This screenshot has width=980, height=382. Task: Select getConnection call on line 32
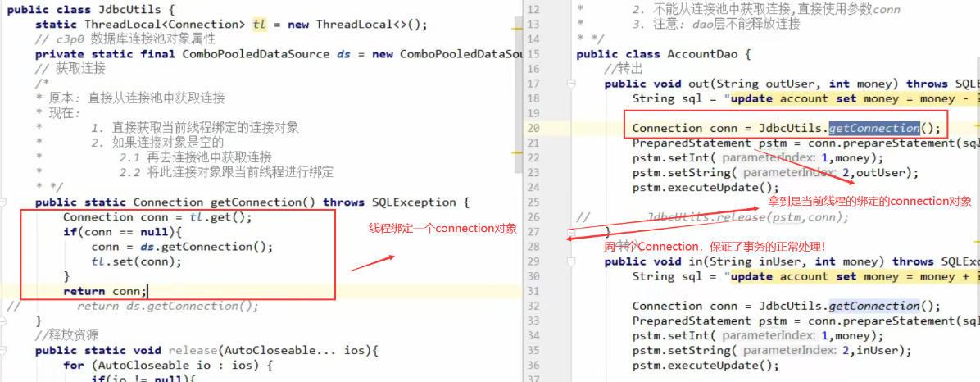tap(873, 307)
